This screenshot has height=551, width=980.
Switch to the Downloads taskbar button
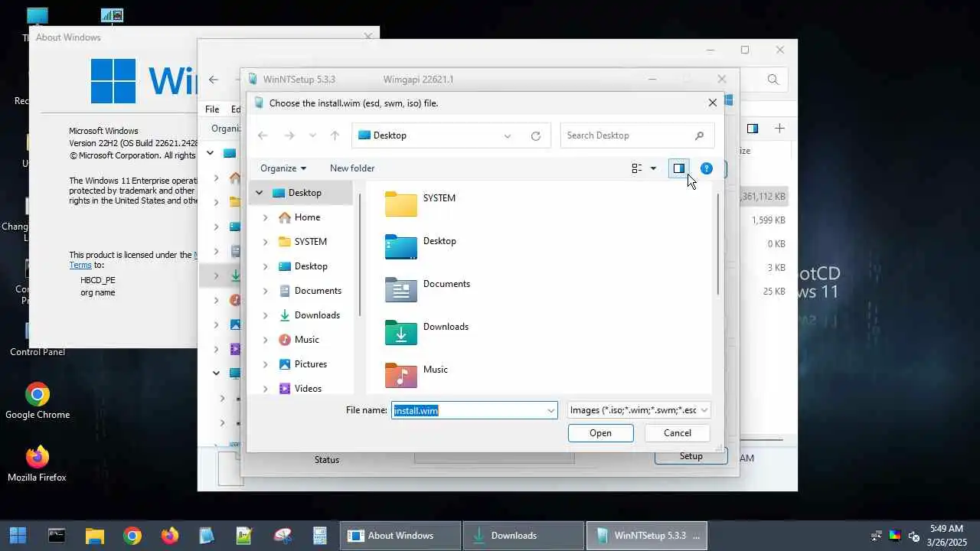[x=524, y=536]
